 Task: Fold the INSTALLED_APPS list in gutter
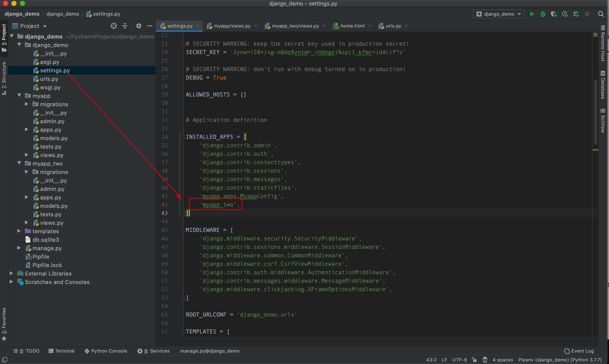coord(183,137)
